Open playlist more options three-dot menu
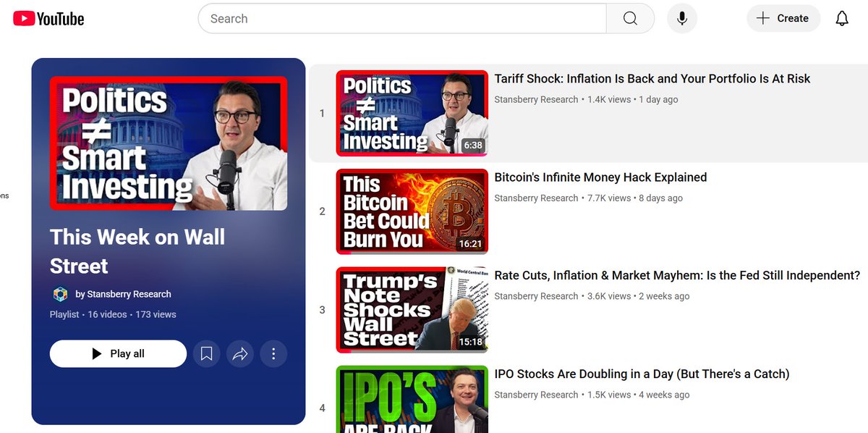Screen dimensions: 868x433 click(x=273, y=354)
